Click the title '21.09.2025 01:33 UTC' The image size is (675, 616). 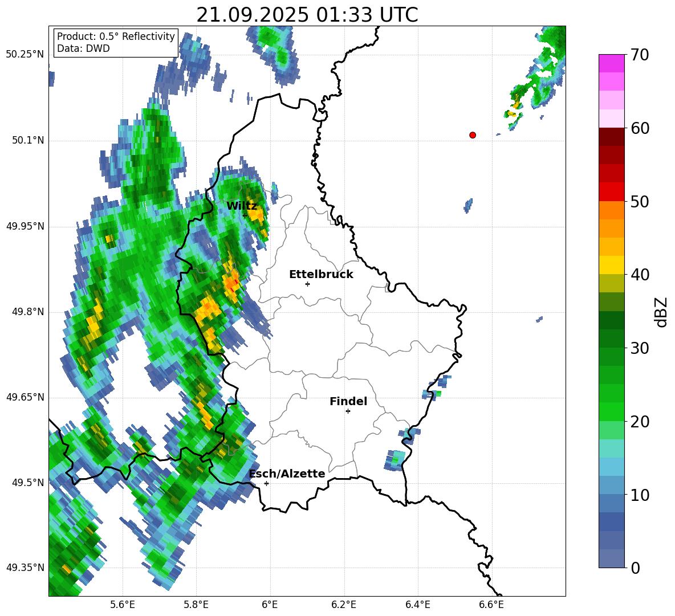[307, 15]
